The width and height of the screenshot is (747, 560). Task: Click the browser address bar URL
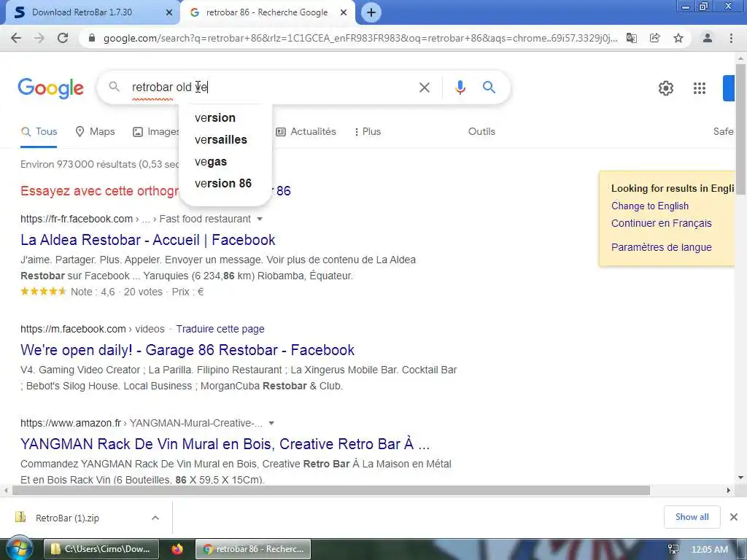tap(360, 38)
